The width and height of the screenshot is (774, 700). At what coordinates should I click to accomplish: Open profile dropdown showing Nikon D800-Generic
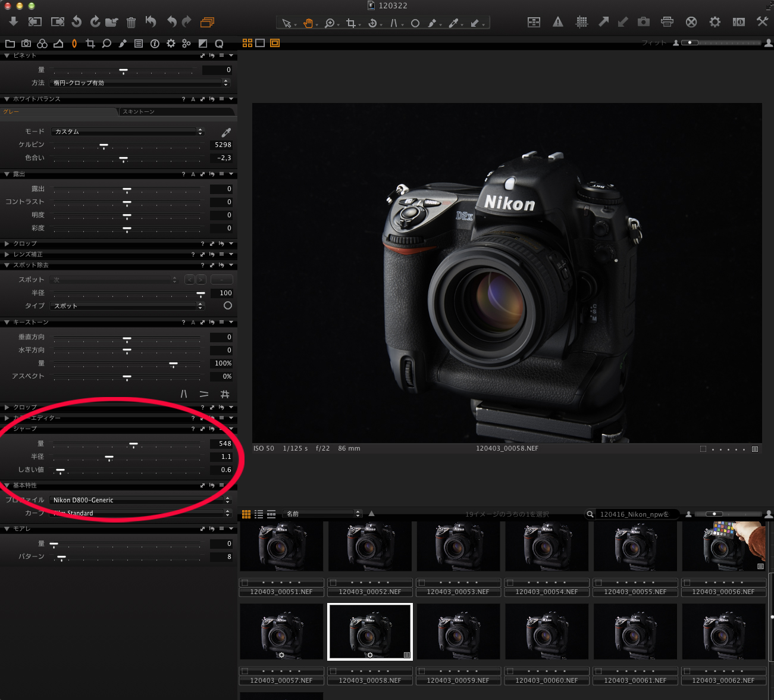point(140,500)
